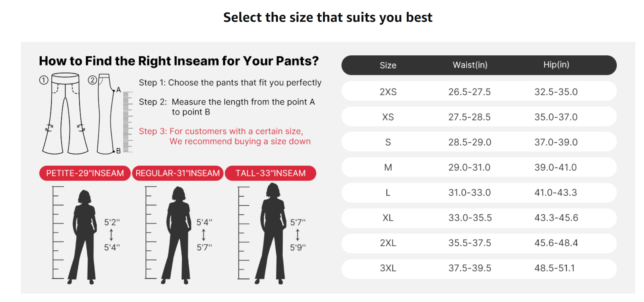644x302 pixels.
Task: Click the side-view pants diagram with A-B points
Action: (106, 114)
